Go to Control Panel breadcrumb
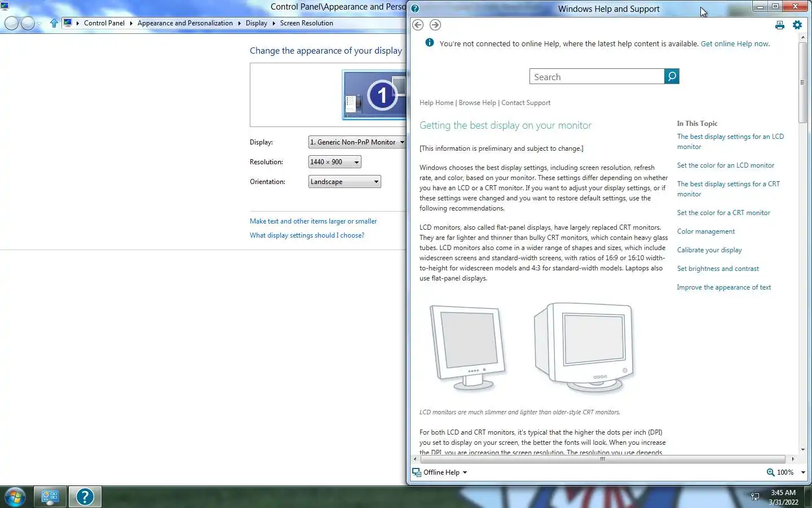Screen dimensions: 812x508 click(x=104, y=23)
